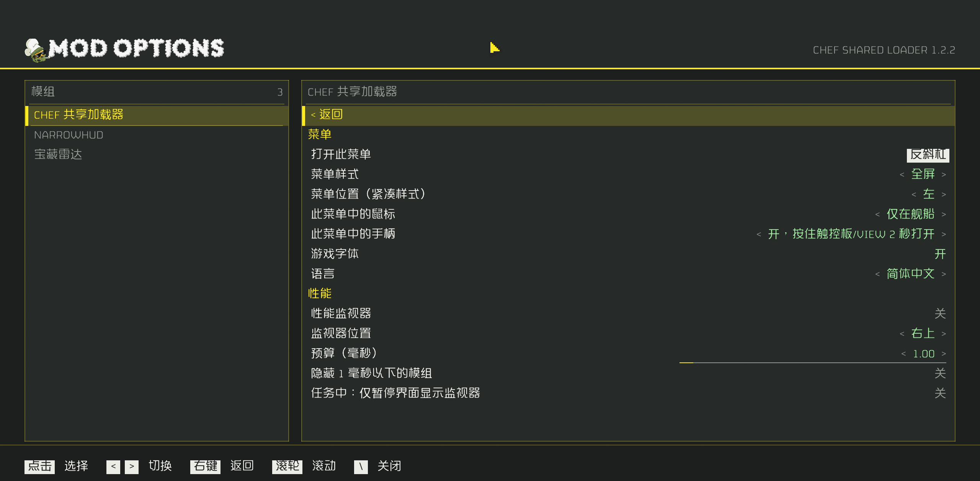Click the 监视器位置 row label
This screenshot has height=481, width=980.
tap(341, 333)
